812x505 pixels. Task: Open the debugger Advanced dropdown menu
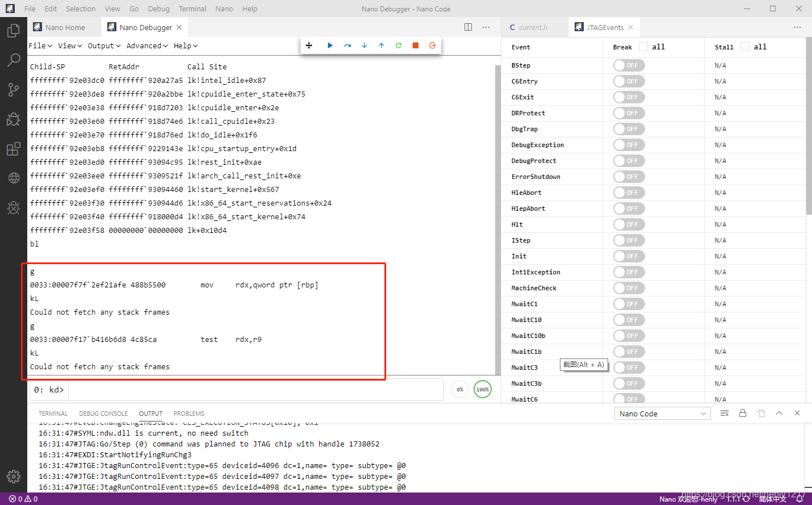pyautogui.click(x=147, y=45)
